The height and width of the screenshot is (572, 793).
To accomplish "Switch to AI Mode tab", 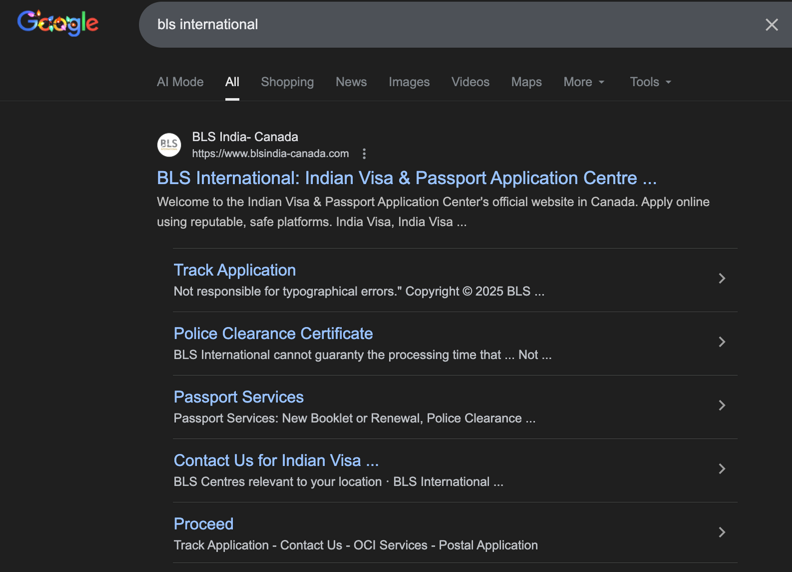I will coord(180,82).
